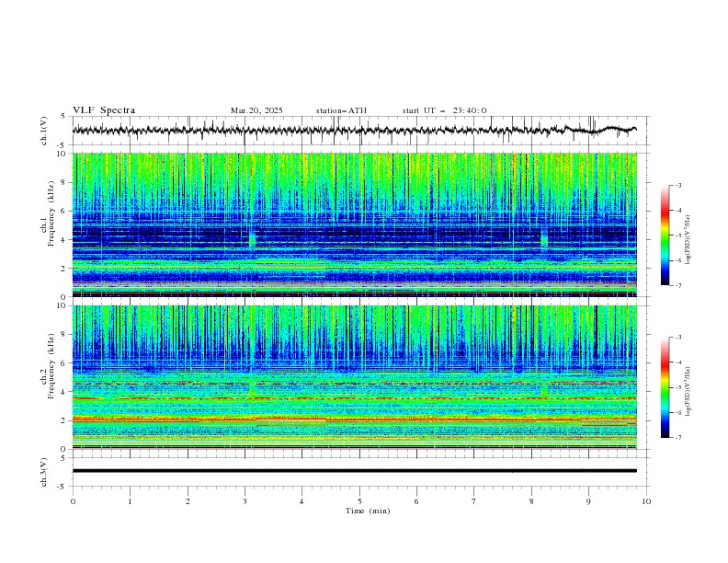Click time axis tick label '1'
The height and width of the screenshot is (563, 728).
pyautogui.click(x=130, y=501)
